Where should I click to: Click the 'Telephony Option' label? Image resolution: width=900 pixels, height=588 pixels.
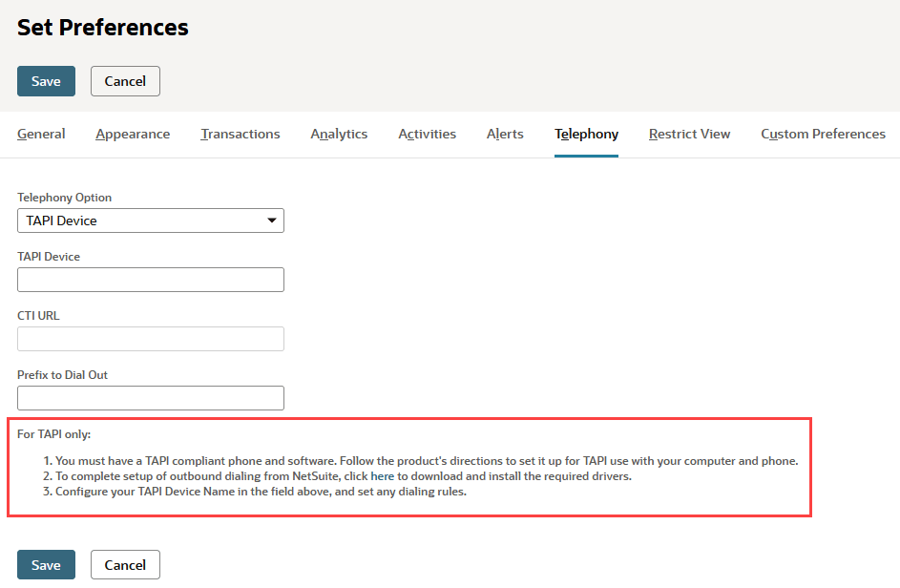(x=64, y=197)
